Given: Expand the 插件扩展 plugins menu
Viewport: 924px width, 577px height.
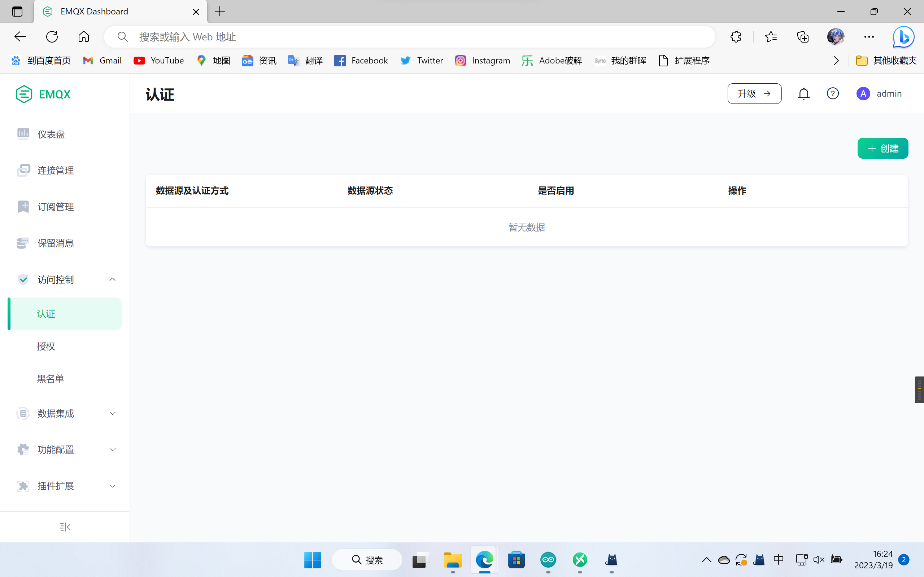Looking at the screenshot, I should coord(112,486).
